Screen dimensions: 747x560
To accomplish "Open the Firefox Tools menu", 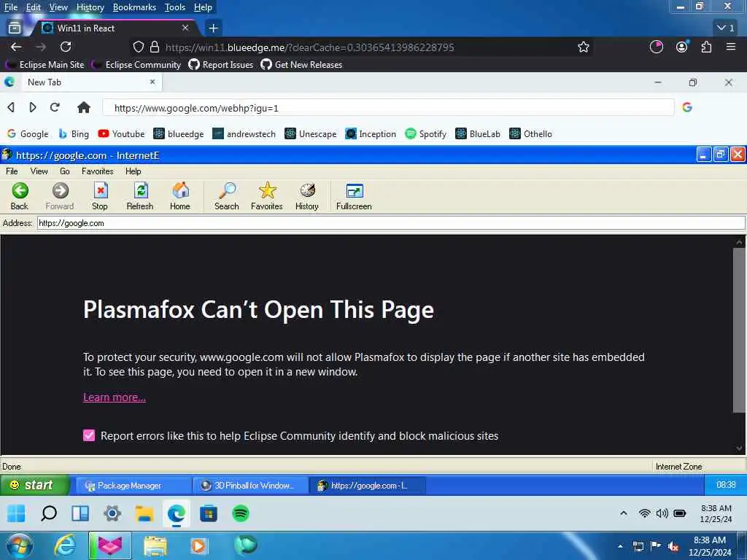I will [175, 7].
